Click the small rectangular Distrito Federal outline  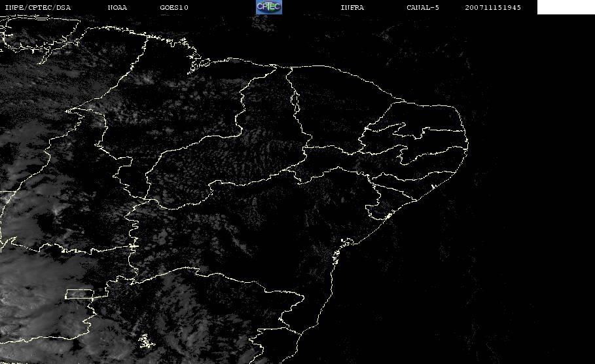pos(79,295)
